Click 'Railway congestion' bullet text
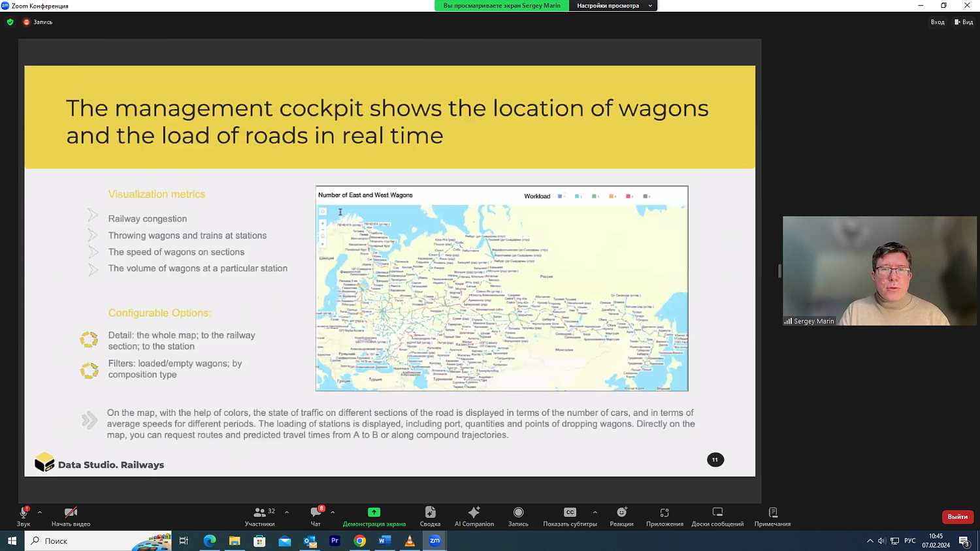Viewport: 980px width, 551px height. pos(148,219)
